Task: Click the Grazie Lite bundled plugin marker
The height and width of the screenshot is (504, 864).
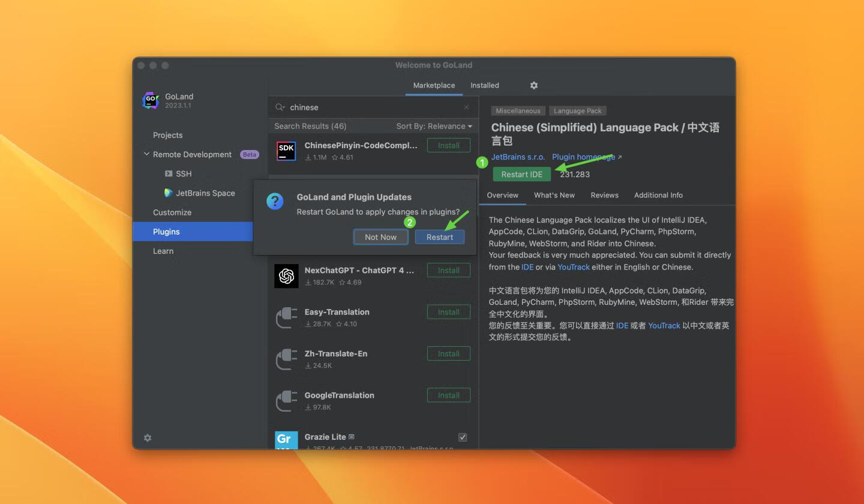Action: (x=352, y=437)
